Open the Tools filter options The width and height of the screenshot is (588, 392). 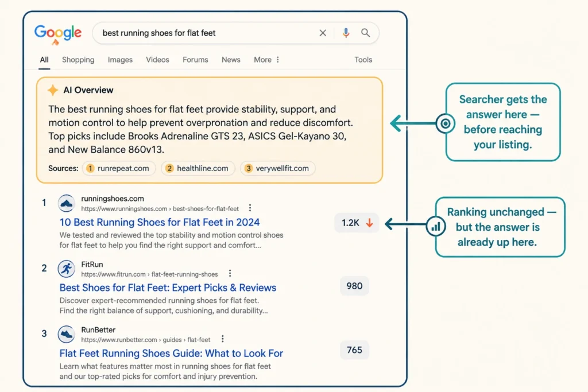coord(363,60)
